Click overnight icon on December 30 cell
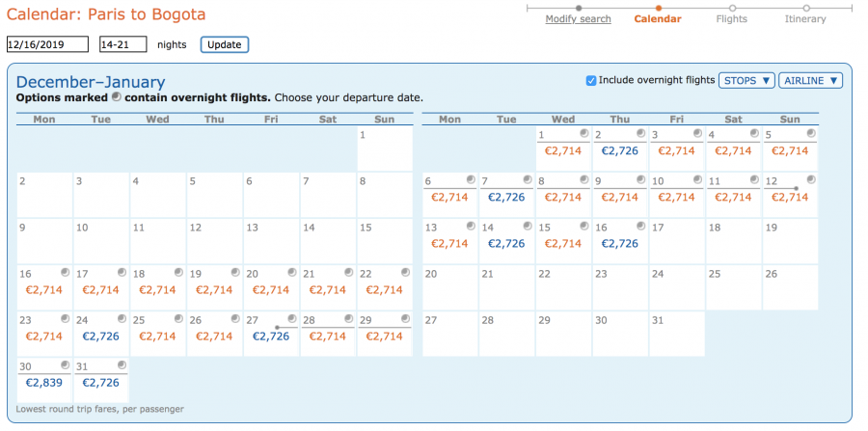This screenshot has height=431, width=868. pyautogui.click(x=65, y=364)
